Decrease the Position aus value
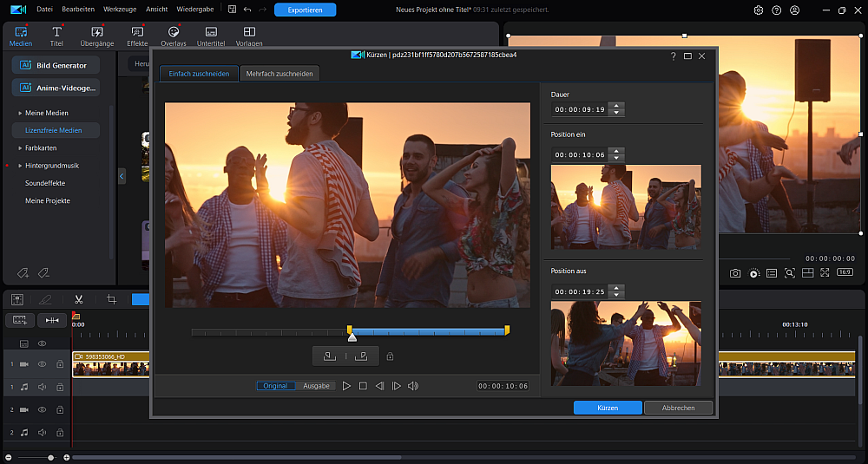Image resolution: width=868 pixels, height=464 pixels. [x=616, y=295]
